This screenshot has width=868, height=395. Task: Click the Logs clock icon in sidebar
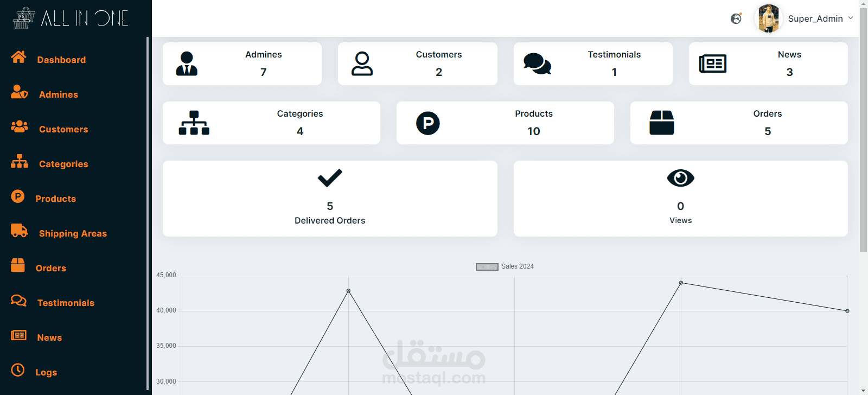[x=18, y=369]
